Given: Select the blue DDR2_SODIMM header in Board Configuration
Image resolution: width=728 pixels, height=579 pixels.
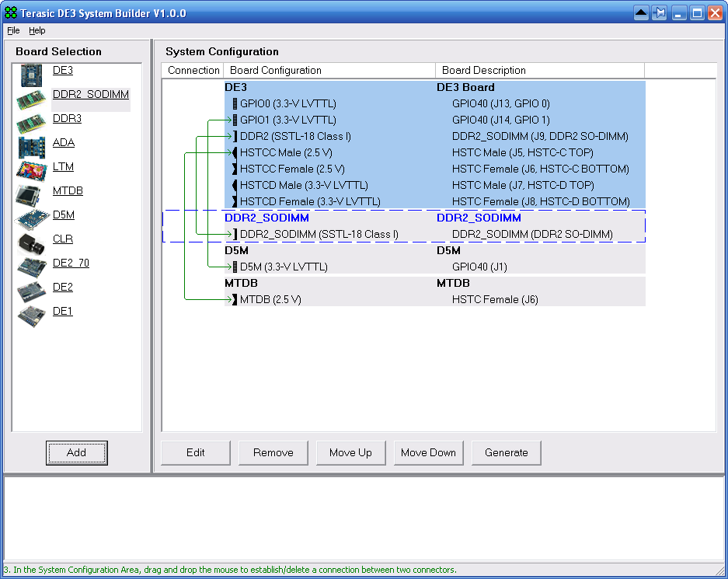Looking at the screenshot, I should pyautogui.click(x=267, y=218).
